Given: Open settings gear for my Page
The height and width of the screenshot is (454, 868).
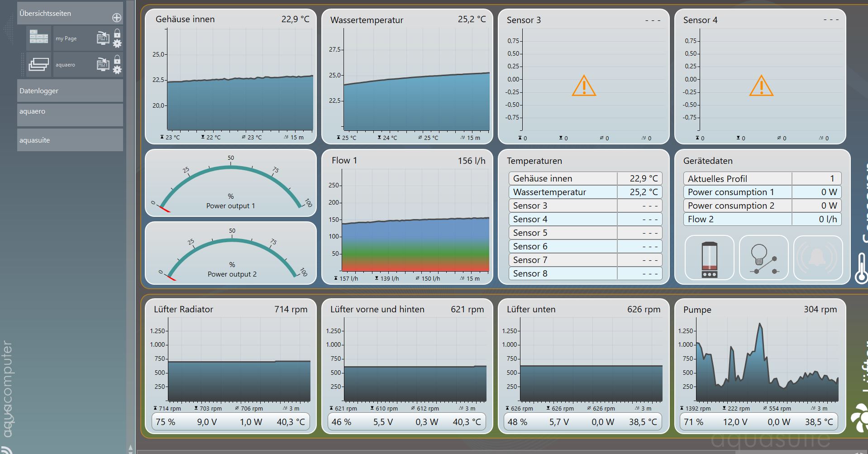Looking at the screenshot, I should pos(117,44).
